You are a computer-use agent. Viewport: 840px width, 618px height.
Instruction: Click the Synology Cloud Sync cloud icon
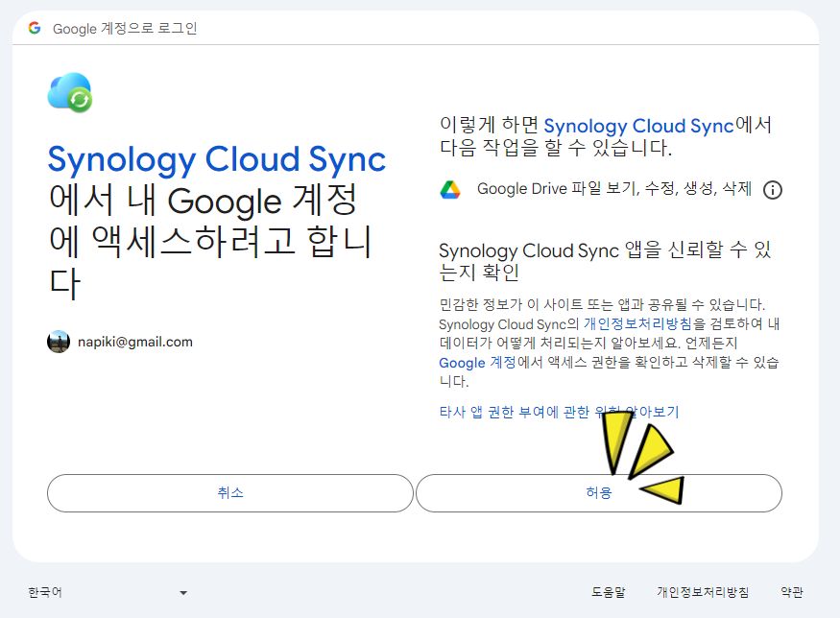(x=70, y=92)
